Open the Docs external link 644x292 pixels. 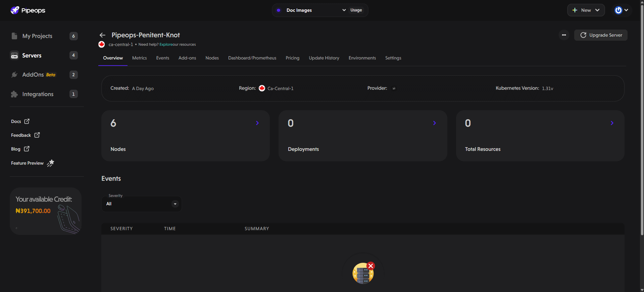tap(20, 121)
